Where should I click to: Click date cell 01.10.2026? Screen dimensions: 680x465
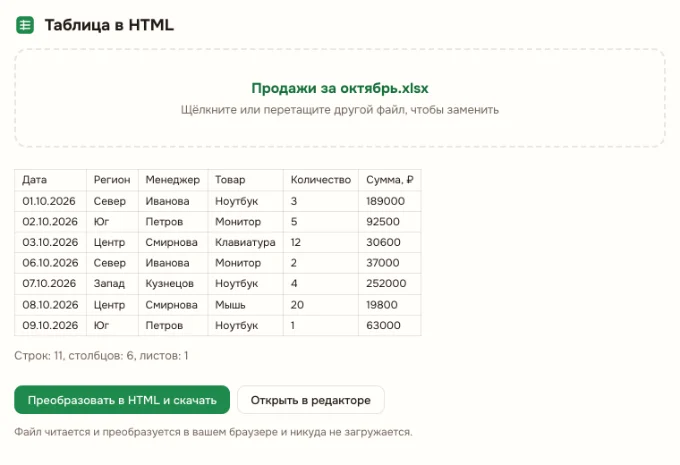tap(50, 201)
